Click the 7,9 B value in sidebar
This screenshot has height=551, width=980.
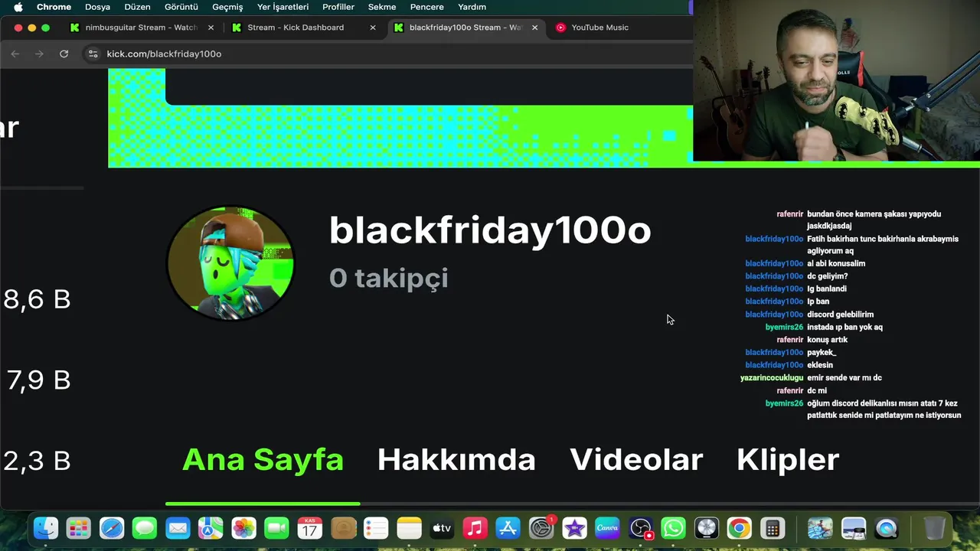point(38,380)
